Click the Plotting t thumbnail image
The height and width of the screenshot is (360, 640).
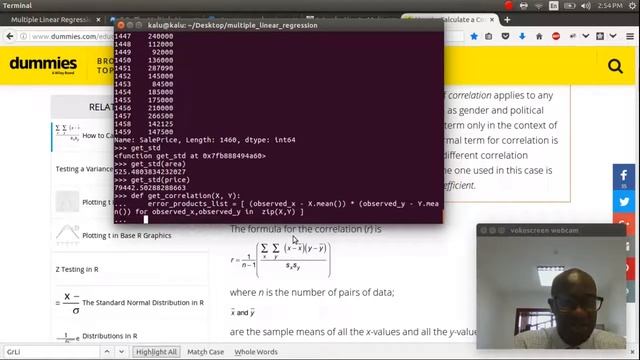[67, 202]
